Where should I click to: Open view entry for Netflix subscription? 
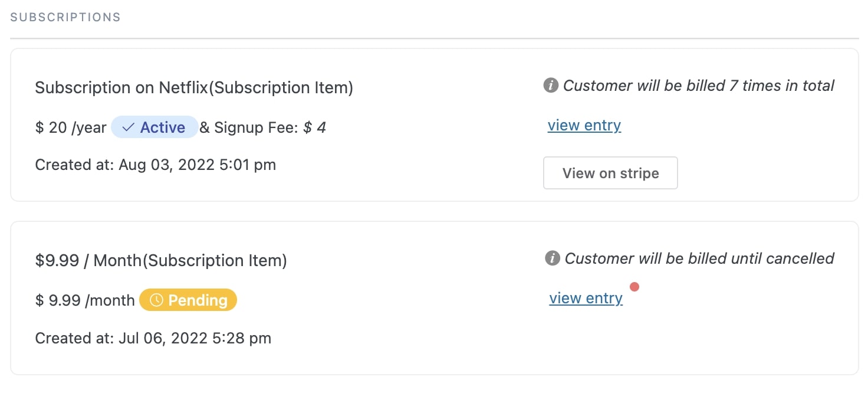pyautogui.click(x=584, y=126)
